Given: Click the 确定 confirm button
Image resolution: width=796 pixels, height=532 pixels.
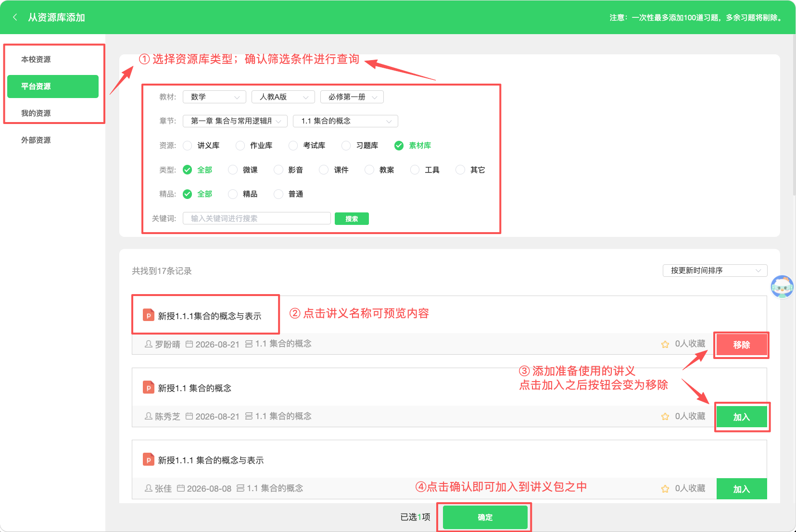Looking at the screenshot, I should [485, 517].
